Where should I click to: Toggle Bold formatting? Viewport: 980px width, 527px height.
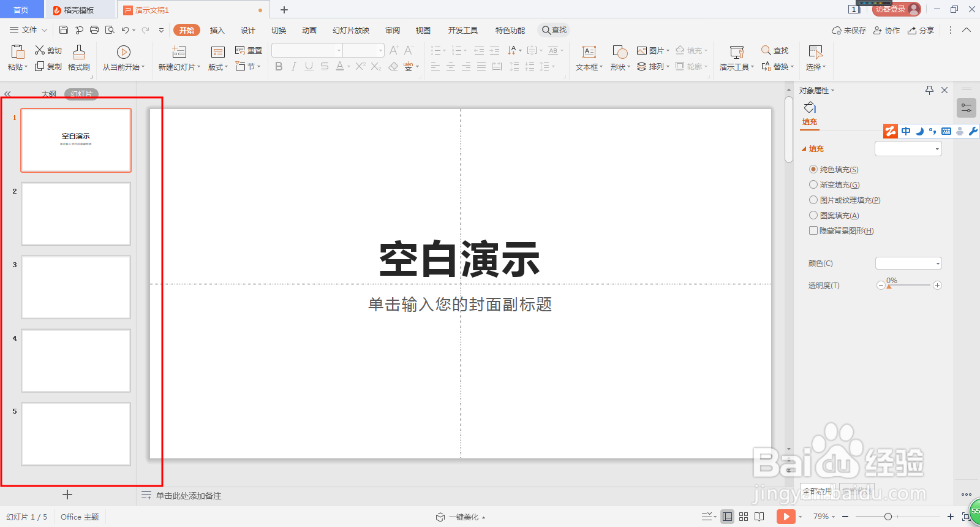click(279, 66)
